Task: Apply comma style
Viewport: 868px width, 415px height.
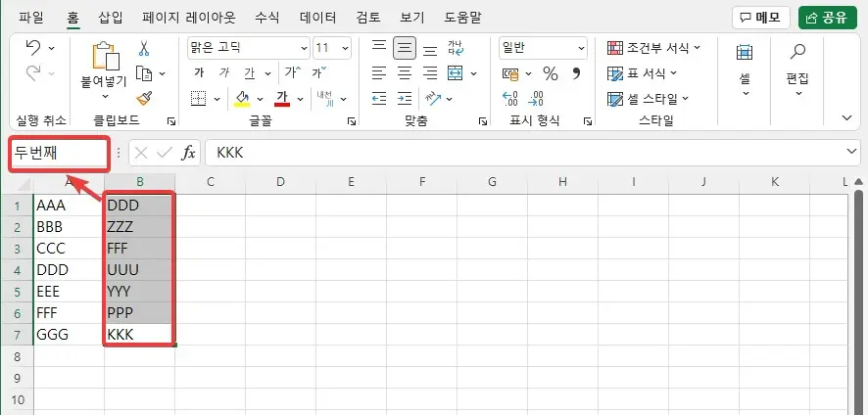Action: [576, 73]
